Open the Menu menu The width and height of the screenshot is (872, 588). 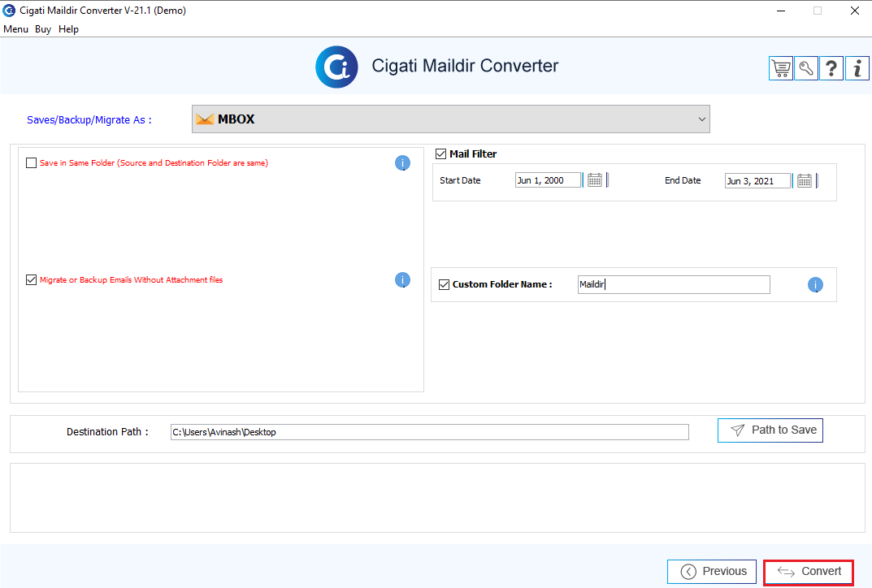15,29
